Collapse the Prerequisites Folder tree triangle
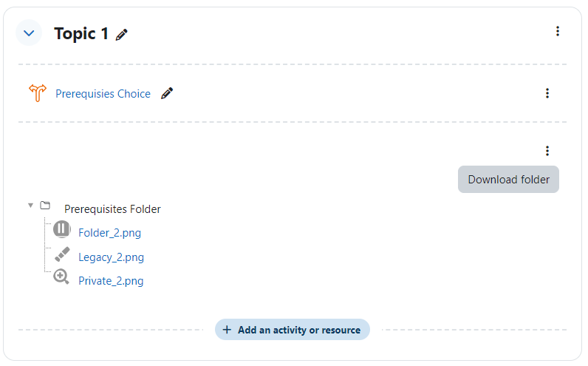This screenshot has height=366, width=588. coord(31,205)
